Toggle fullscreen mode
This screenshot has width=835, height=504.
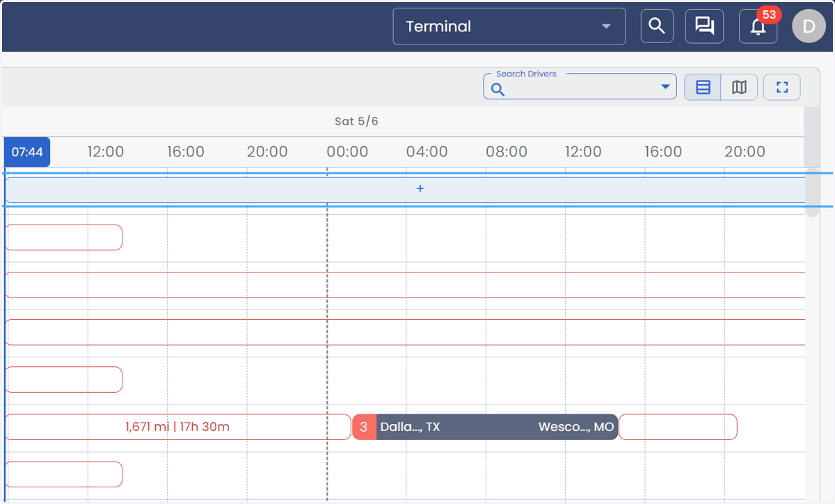pos(782,88)
